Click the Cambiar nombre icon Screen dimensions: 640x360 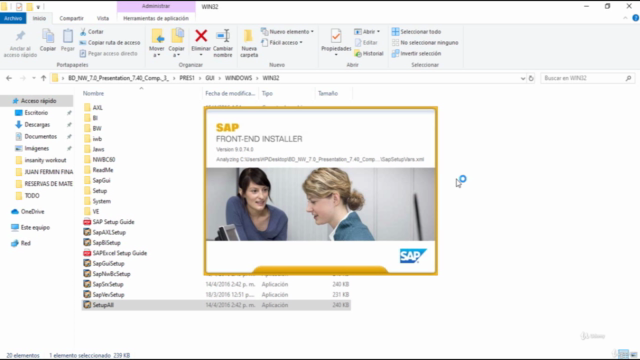click(223, 36)
